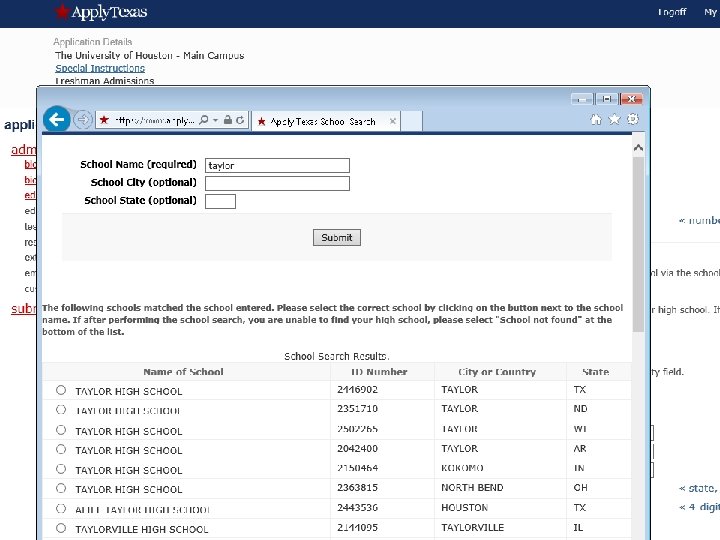The image size is (720, 540).
Task: Click the Submit button
Action: point(337,237)
